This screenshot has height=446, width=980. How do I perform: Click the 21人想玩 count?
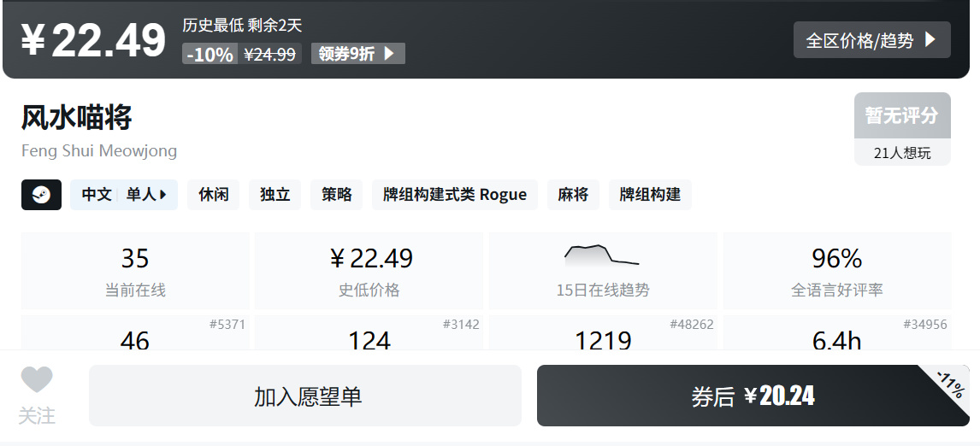point(902,153)
